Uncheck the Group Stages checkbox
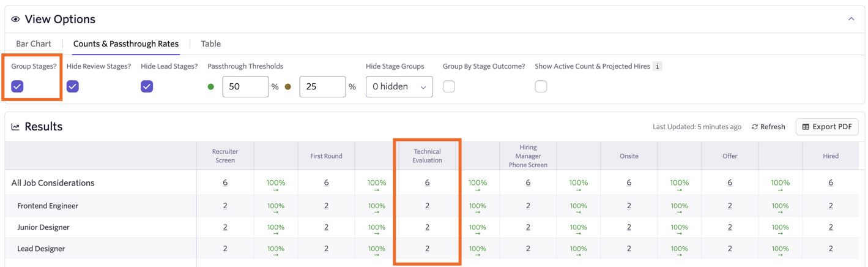Image resolution: width=868 pixels, height=267 pixels. [x=17, y=86]
